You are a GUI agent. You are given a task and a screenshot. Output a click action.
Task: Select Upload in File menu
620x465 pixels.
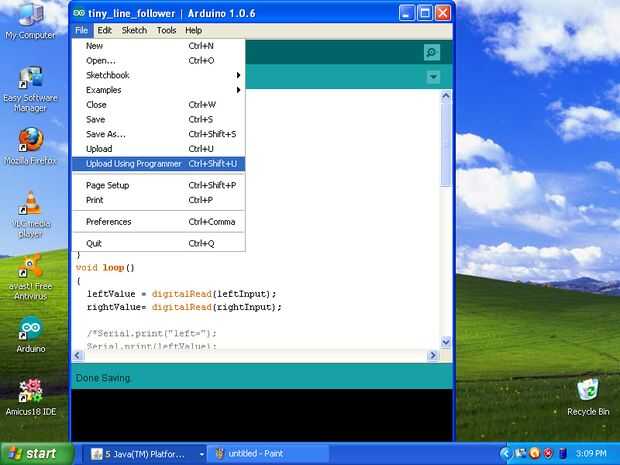(159, 149)
